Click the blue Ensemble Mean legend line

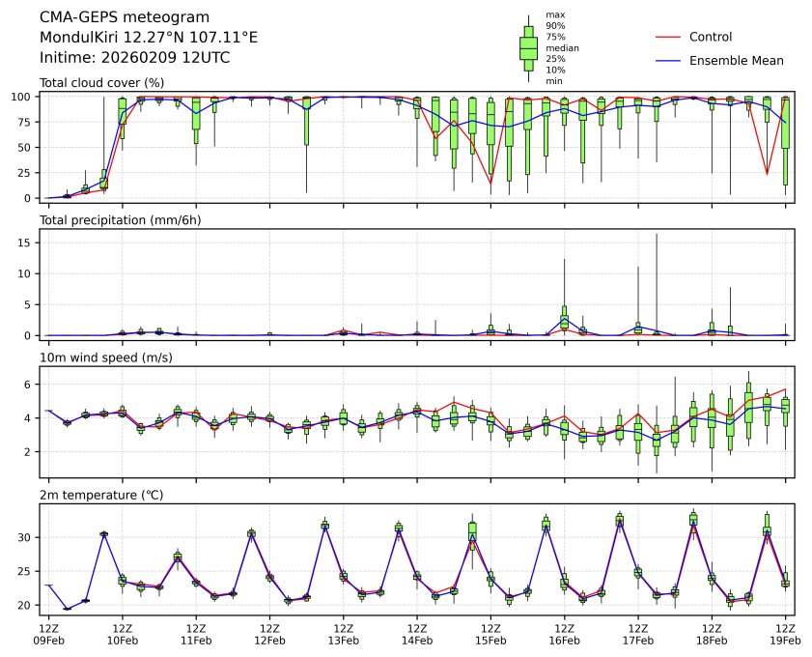669,61
